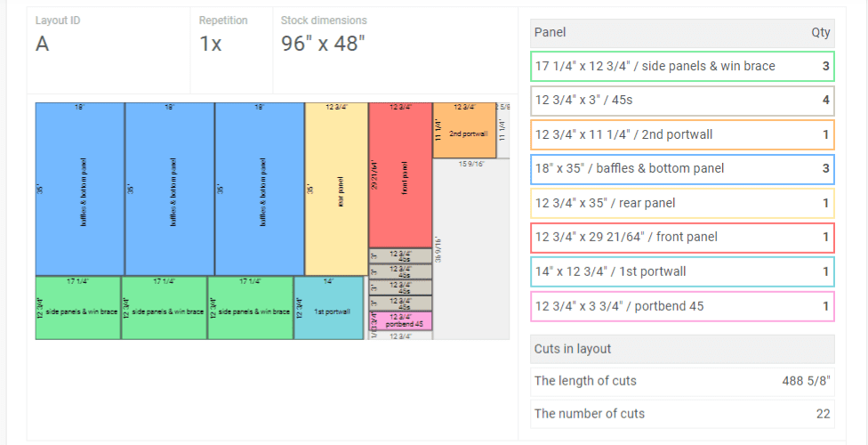Select the front panel list entry
868x445 pixels.
682,238
